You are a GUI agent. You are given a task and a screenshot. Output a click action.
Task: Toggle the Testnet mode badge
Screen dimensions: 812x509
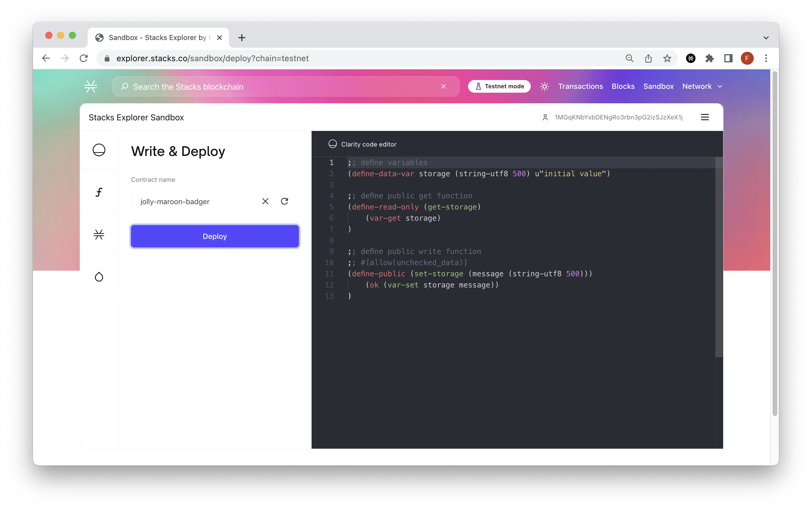499,87
